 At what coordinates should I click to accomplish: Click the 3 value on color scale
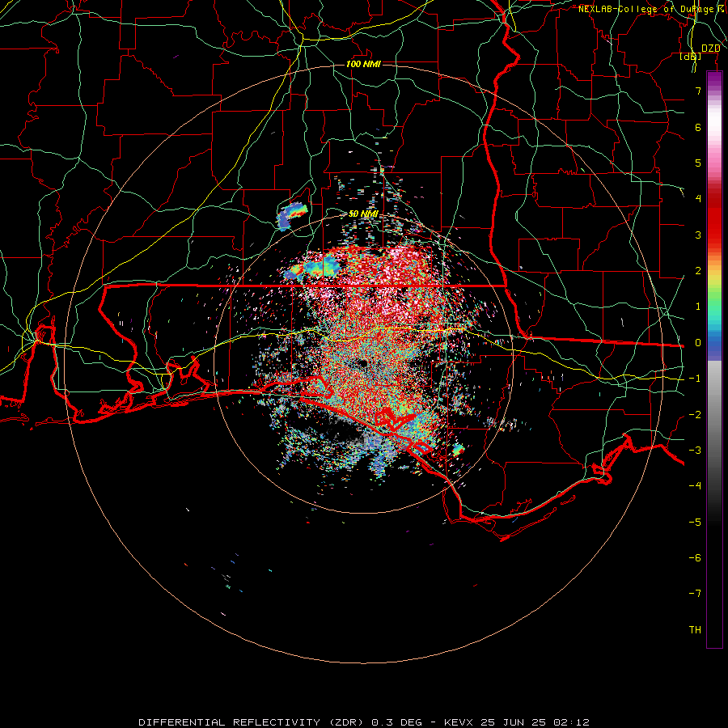pyautogui.click(x=698, y=235)
